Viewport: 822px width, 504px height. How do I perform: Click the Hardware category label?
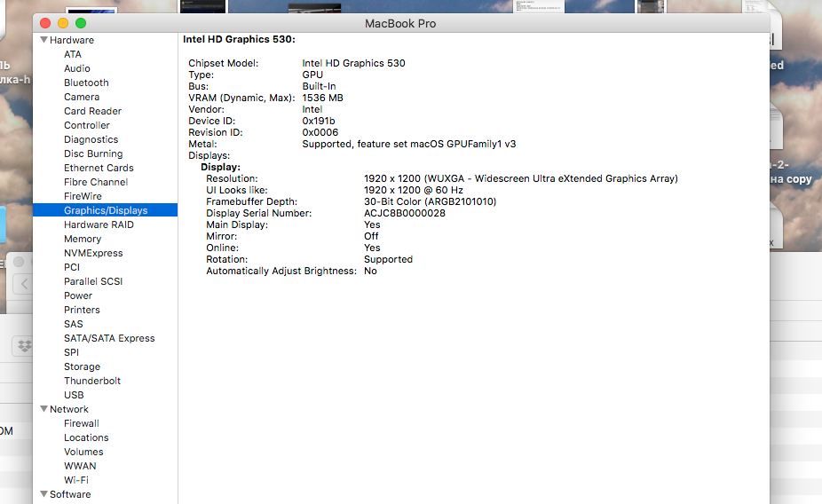(72, 40)
